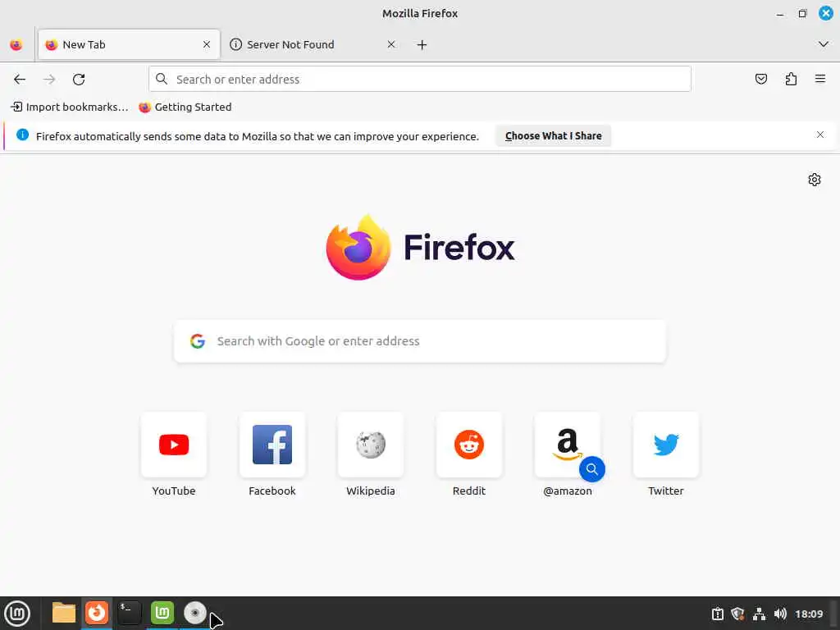
Task: Click the notification tray icon before shield
Action: pos(717,614)
